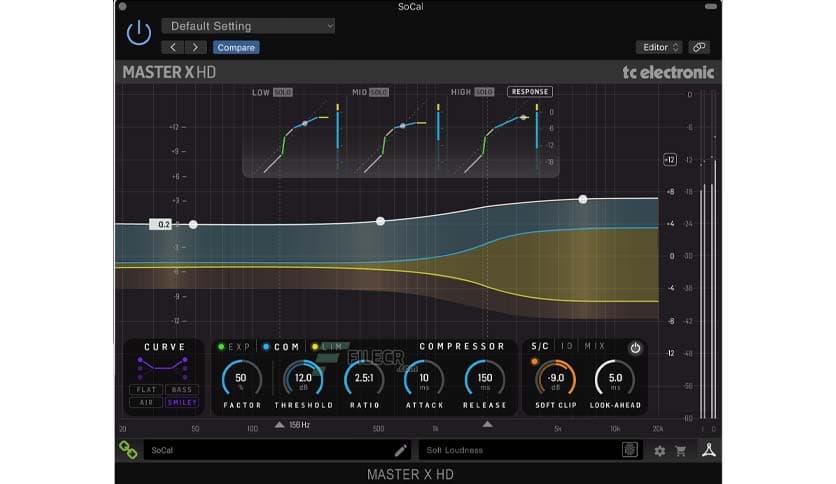Click the RATIO knob showing 2.5:1

tap(364, 379)
